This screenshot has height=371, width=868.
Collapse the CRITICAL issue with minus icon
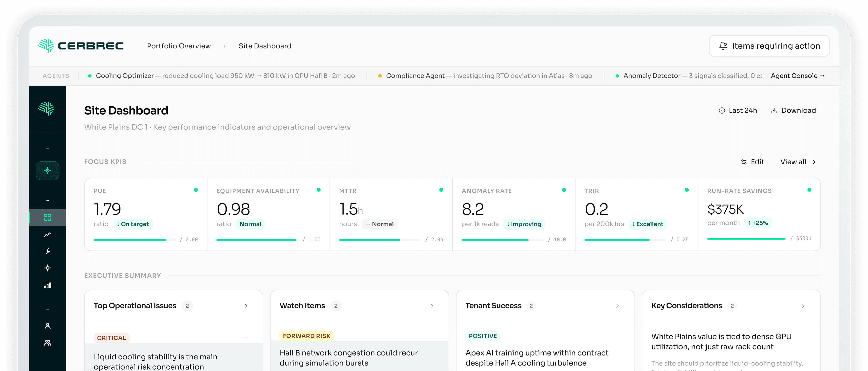coord(246,338)
